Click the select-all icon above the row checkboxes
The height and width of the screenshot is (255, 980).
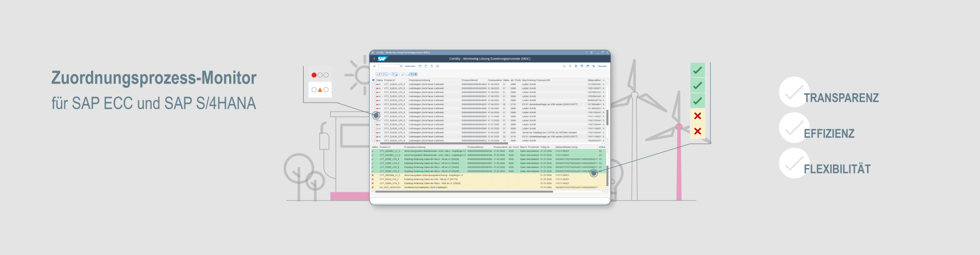(374, 80)
